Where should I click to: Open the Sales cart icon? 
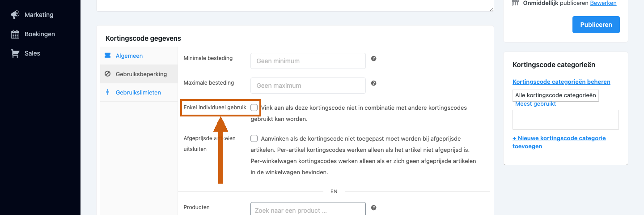click(x=15, y=53)
